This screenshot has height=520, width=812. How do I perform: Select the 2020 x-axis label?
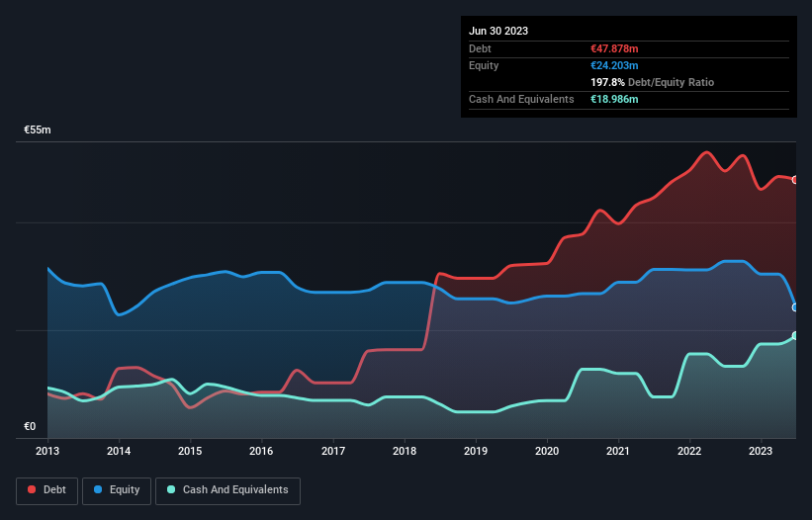547,451
